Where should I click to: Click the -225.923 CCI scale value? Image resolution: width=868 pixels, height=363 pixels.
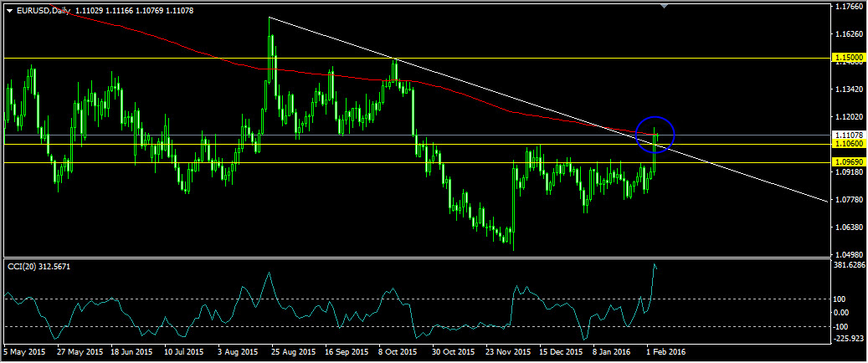tap(850, 338)
